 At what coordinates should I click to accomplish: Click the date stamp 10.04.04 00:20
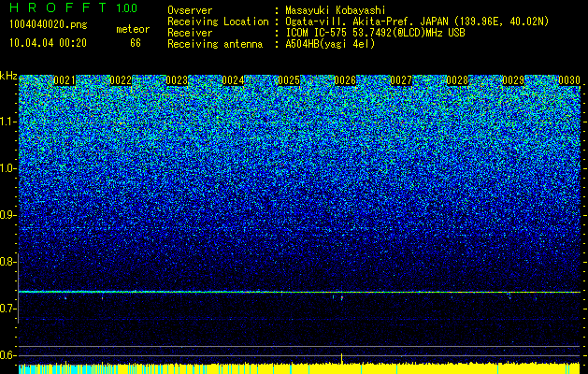48,43
